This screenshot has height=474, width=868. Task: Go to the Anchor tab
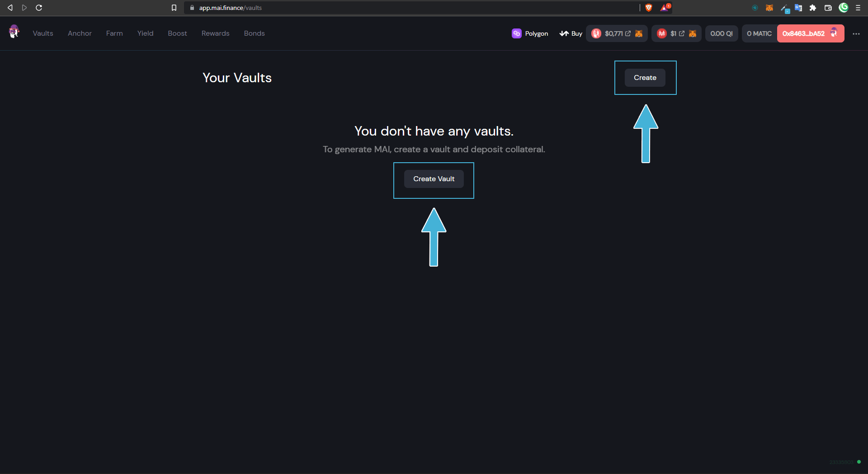80,33
